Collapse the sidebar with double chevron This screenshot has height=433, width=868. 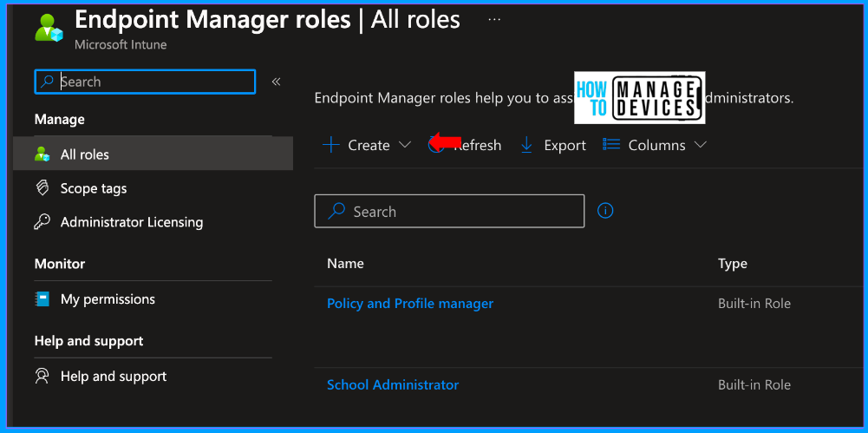pos(277,82)
